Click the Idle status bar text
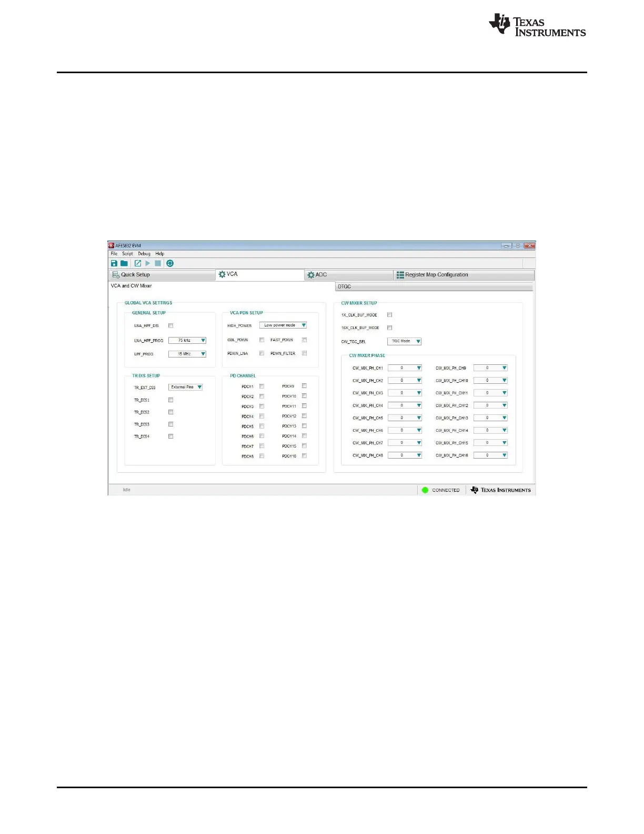644x834 pixels. (127, 490)
